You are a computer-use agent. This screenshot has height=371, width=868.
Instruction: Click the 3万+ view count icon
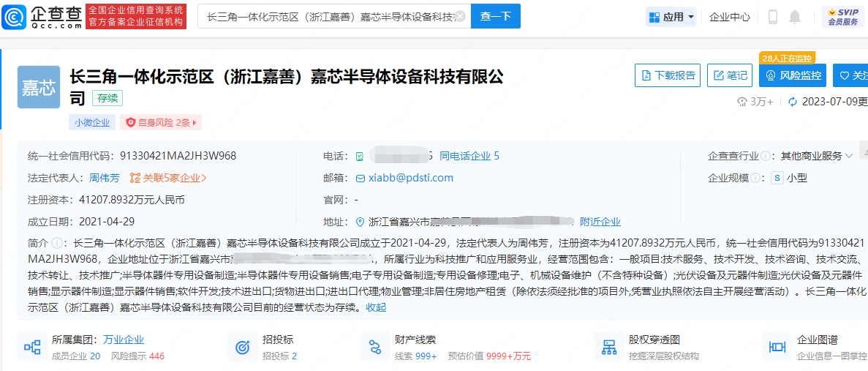pos(741,102)
